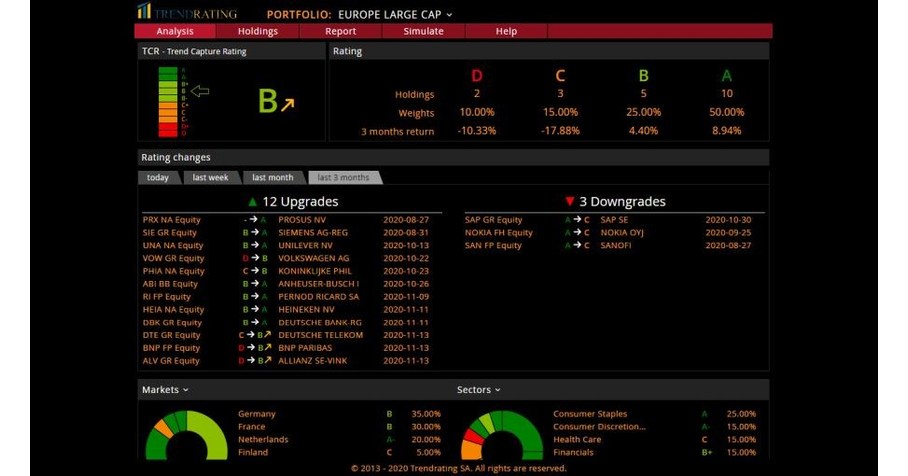This screenshot has height=476, width=908.
Task: Select Consumer Discretionary sector row
Action: [x=654, y=427]
